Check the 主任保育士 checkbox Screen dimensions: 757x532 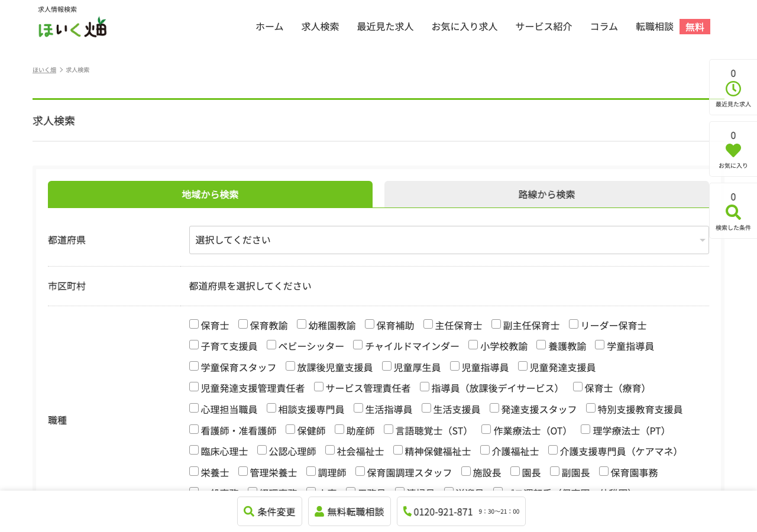click(428, 324)
